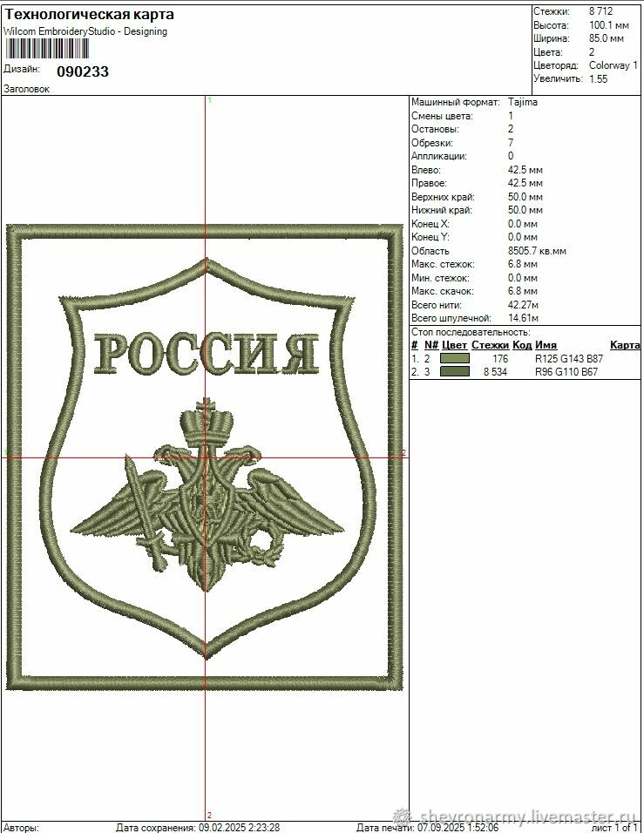644x833 pixels.
Task: Click the design number 090233
Action: coord(83,71)
